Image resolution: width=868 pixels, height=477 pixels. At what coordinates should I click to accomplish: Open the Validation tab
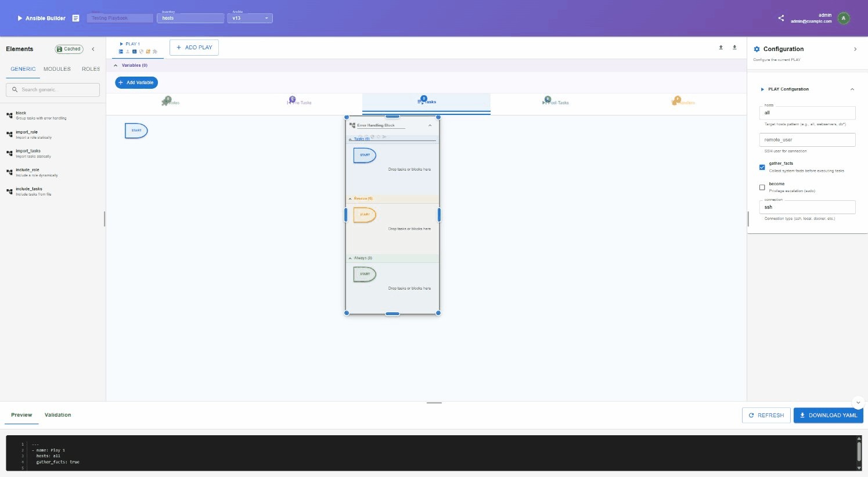click(57, 415)
